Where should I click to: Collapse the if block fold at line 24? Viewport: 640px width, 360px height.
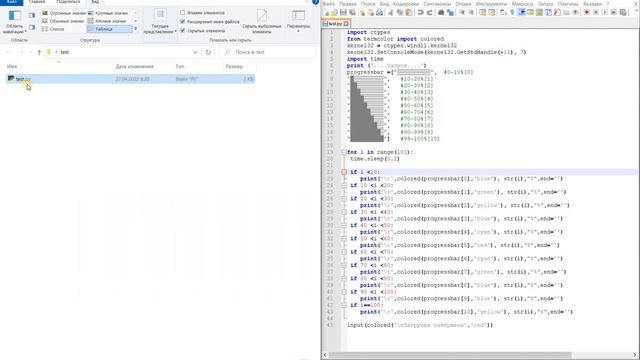344,185
